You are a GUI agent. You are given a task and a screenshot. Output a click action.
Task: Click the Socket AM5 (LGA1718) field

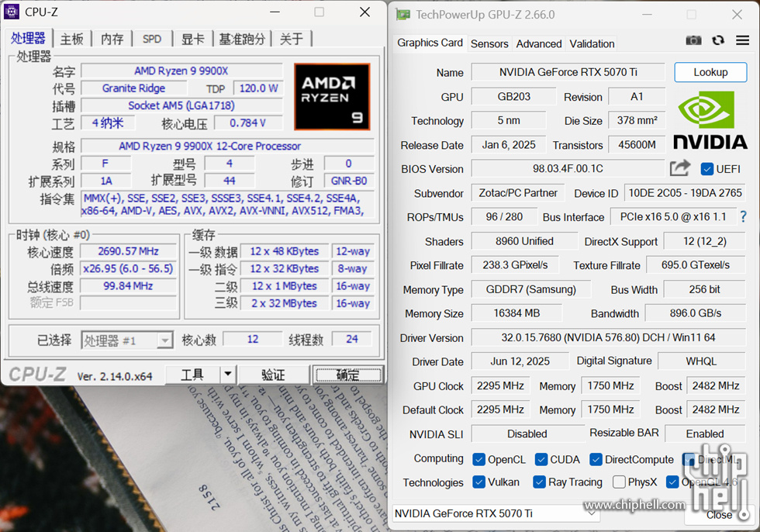click(x=181, y=105)
